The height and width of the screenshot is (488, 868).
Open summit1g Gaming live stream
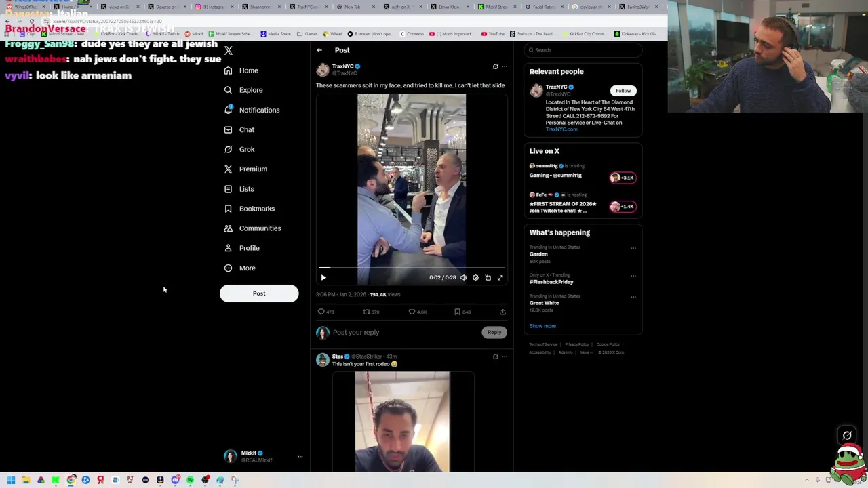click(x=583, y=172)
